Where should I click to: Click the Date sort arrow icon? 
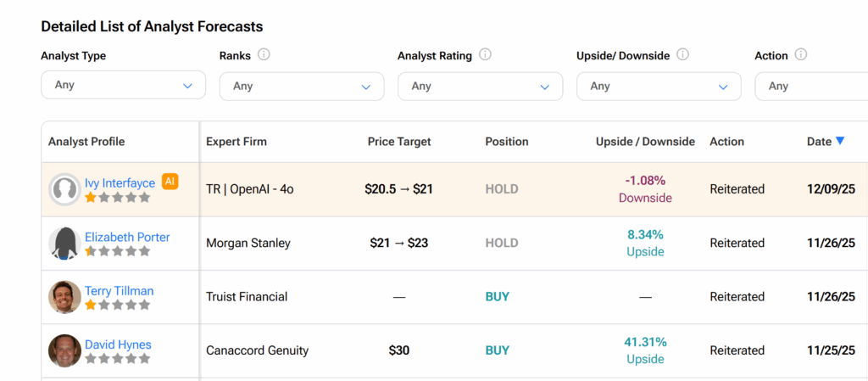click(x=840, y=141)
